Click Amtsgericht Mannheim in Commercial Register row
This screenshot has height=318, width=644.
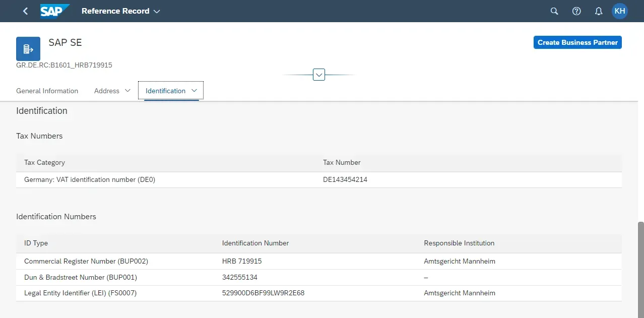(x=460, y=261)
